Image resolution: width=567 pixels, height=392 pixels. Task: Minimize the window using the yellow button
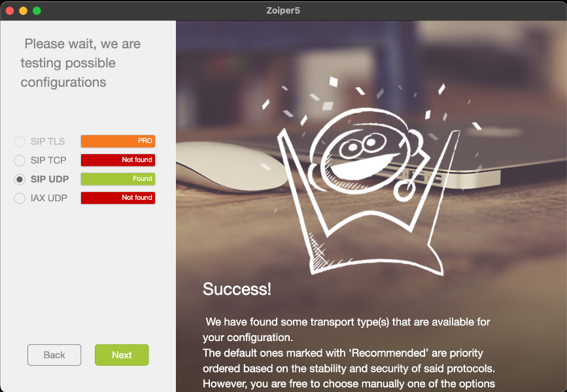23,11
